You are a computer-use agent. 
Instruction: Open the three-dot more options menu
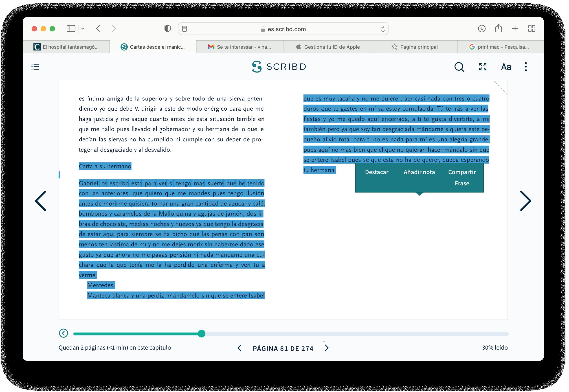526,67
